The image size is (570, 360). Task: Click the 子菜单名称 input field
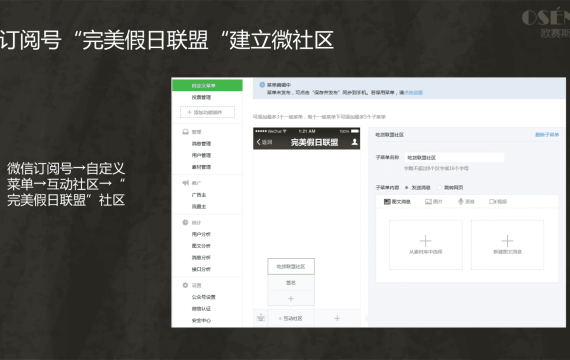pos(454,157)
